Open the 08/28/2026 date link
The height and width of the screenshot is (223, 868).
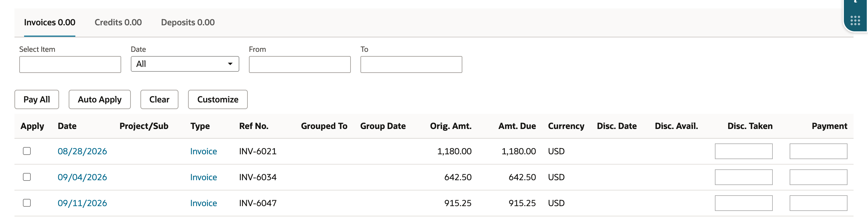pyautogui.click(x=82, y=151)
